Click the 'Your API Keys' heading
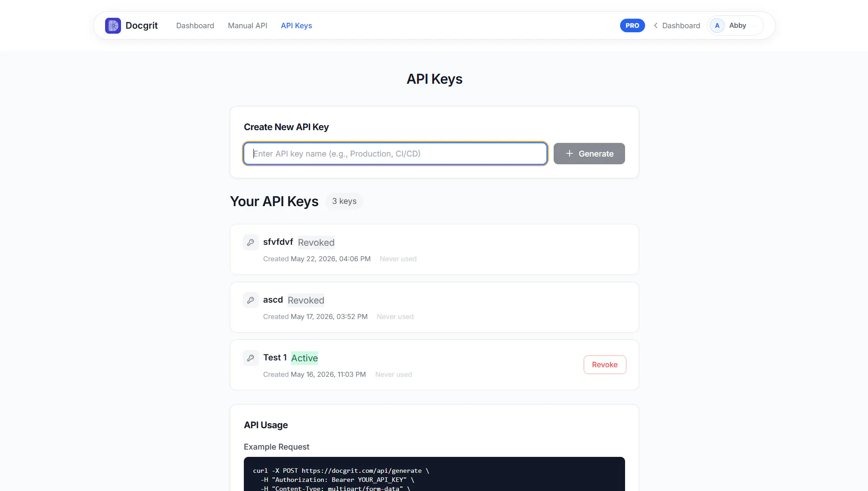 [x=274, y=201]
